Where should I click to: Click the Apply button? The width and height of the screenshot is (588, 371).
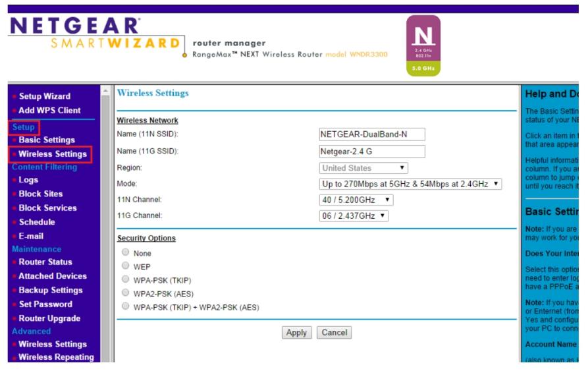point(296,333)
